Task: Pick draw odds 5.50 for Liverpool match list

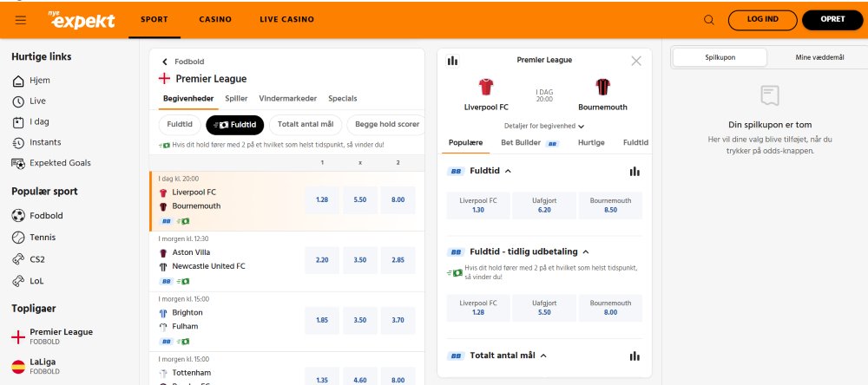Action: 360,200
